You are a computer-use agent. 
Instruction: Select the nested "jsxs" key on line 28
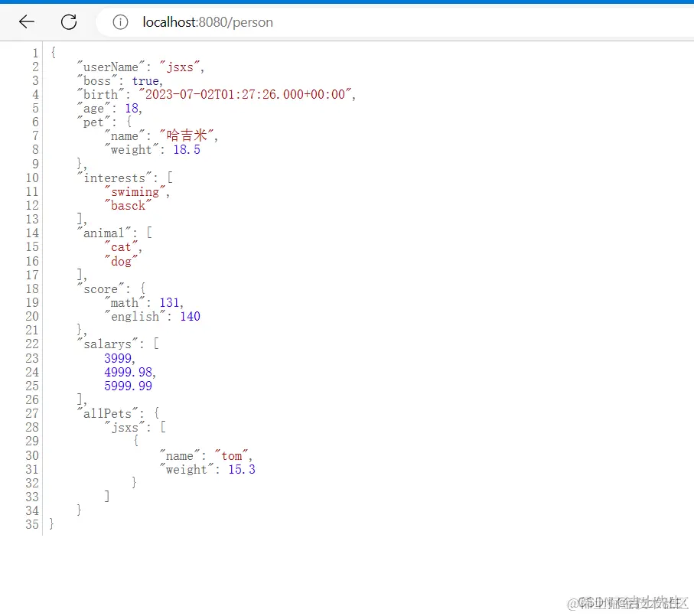125,428
